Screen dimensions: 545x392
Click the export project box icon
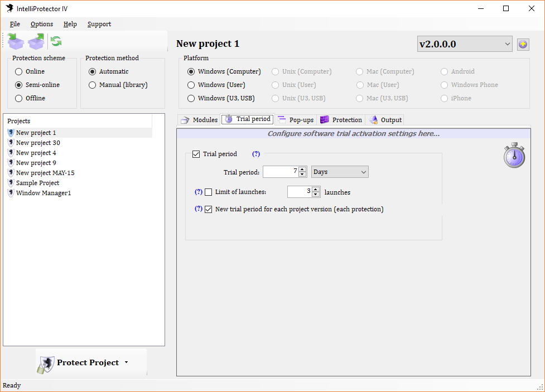36,41
